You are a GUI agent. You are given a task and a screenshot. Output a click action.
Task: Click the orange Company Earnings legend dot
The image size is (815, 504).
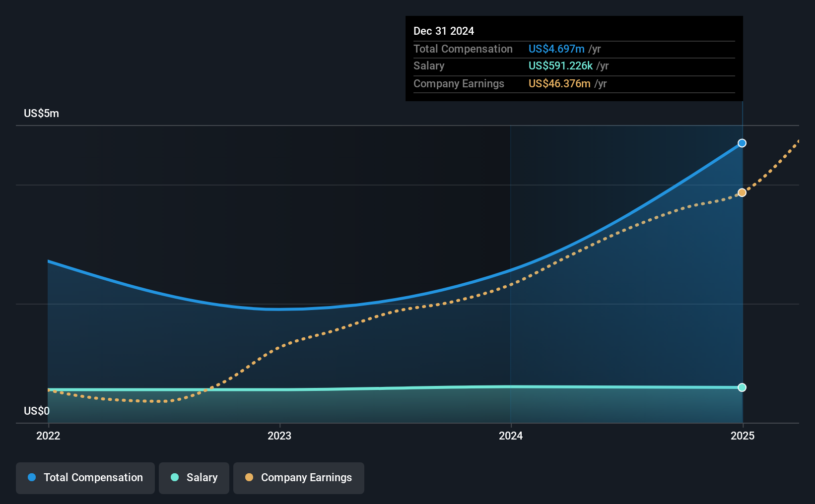pyautogui.click(x=249, y=477)
